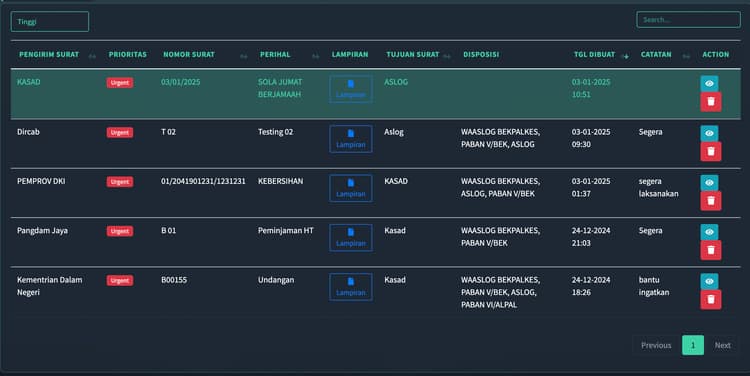Click the ACTION column header
The width and height of the screenshot is (750, 376).
(716, 55)
